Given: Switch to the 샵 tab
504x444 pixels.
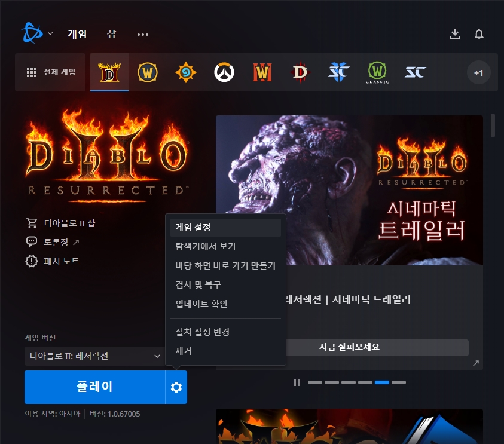Looking at the screenshot, I should click(112, 34).
